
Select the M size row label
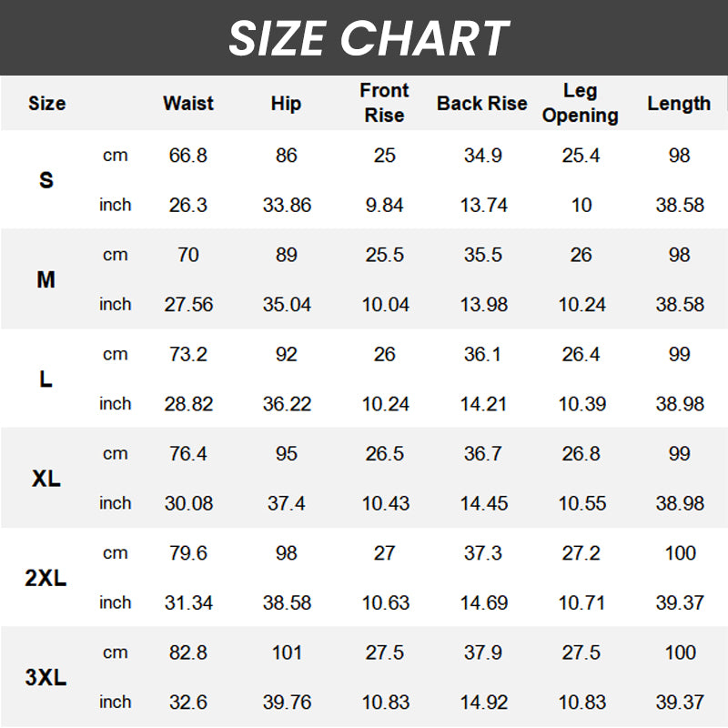pos(46,280)
